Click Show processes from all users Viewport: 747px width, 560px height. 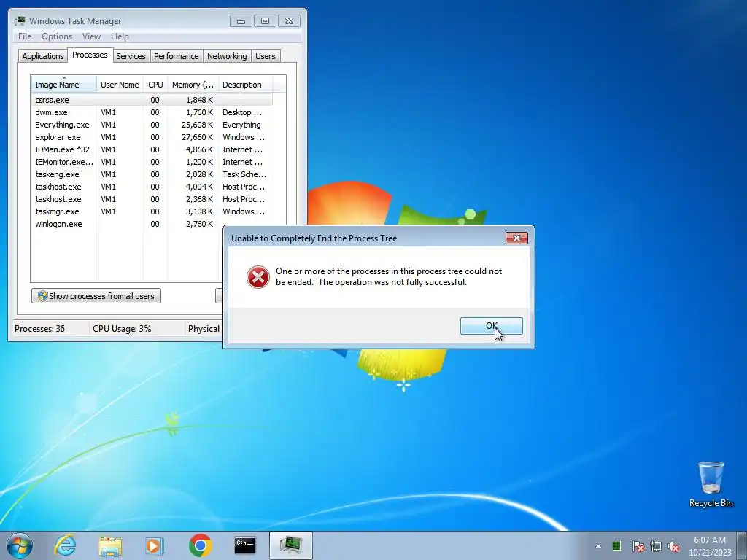[x=96, y=296]
